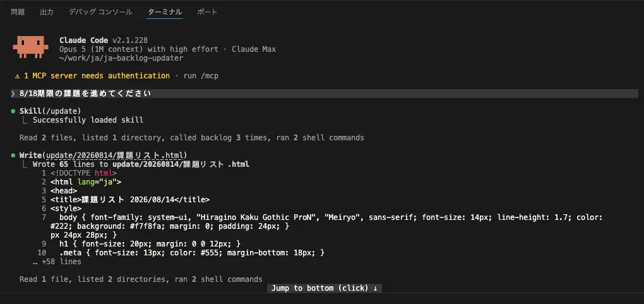This screenshot has width=644, height=304.
Task: Click the 8/18期限の課題を進めてください prompt line
Action: coord(325,94)
